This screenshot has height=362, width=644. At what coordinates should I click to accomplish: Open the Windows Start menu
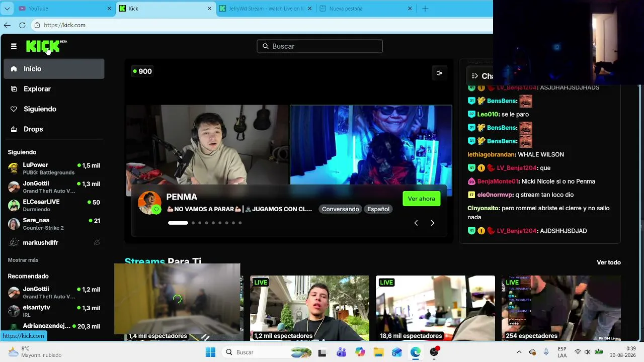click(210, 352)
